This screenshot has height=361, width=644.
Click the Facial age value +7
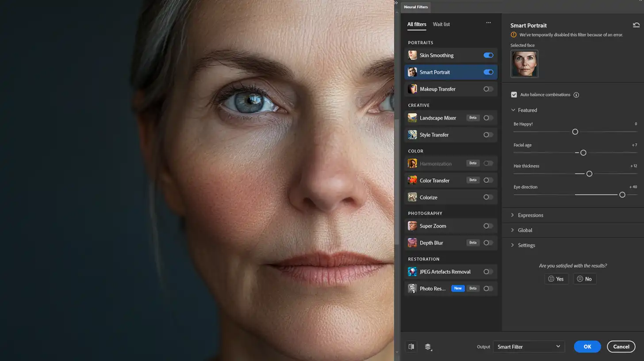tap(634, 145)
